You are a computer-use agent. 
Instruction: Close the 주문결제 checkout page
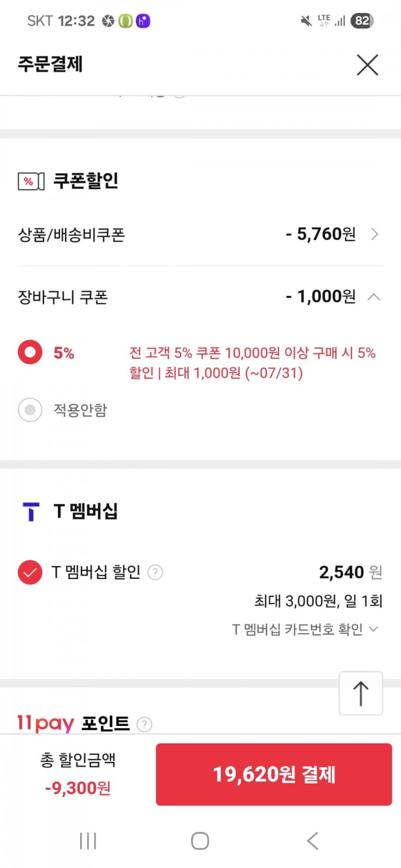tap(367, 65)
